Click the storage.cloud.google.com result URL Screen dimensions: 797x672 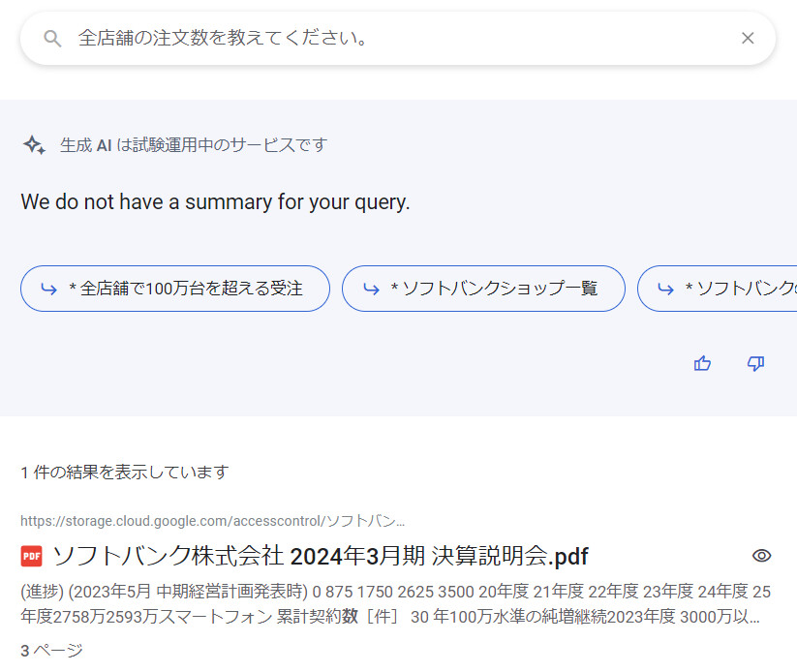click(213, 521)
